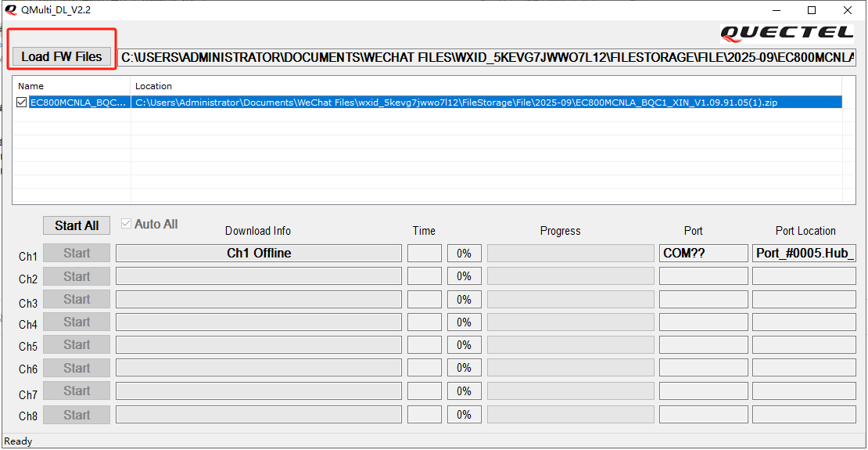The width and height of the screenshot is (868, 450).
Task: Click the Ch7 Start button
Action: pos(77,391)
